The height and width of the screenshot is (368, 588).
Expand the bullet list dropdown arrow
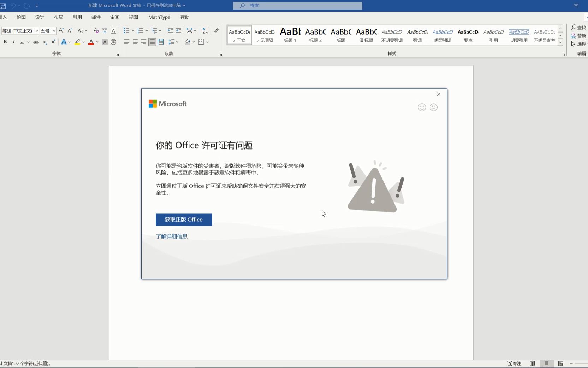133,31
